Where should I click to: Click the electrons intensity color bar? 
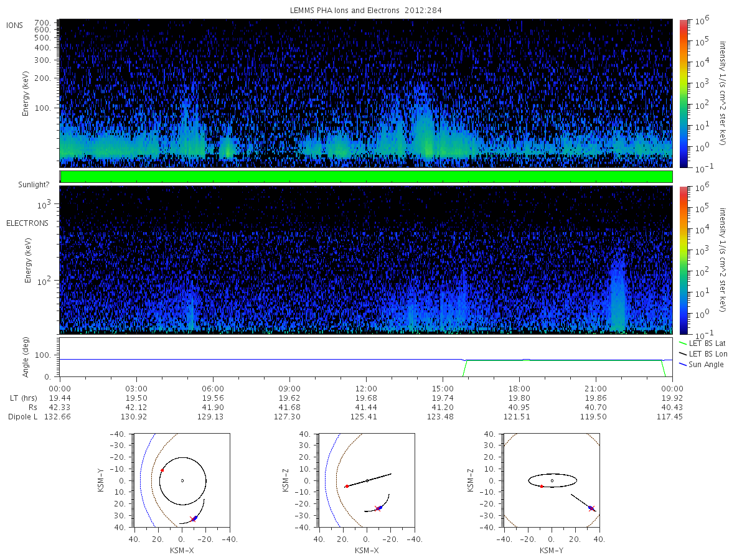pyautogui.click(x=683, y=259)
